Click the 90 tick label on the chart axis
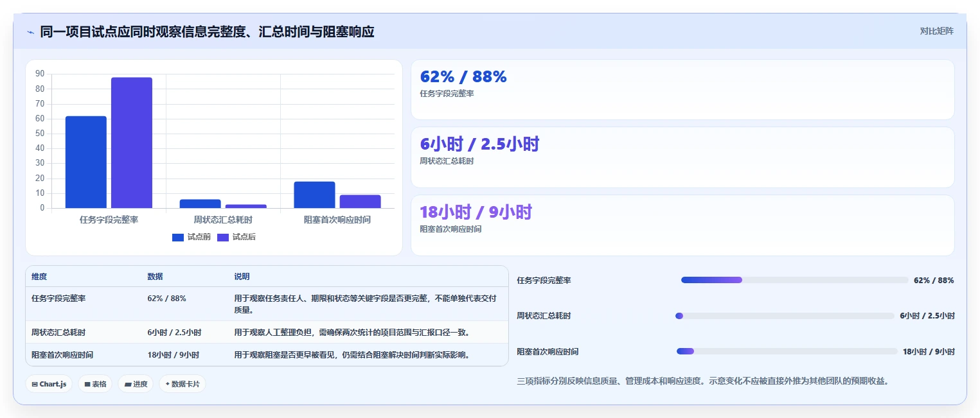 (40, 74)
